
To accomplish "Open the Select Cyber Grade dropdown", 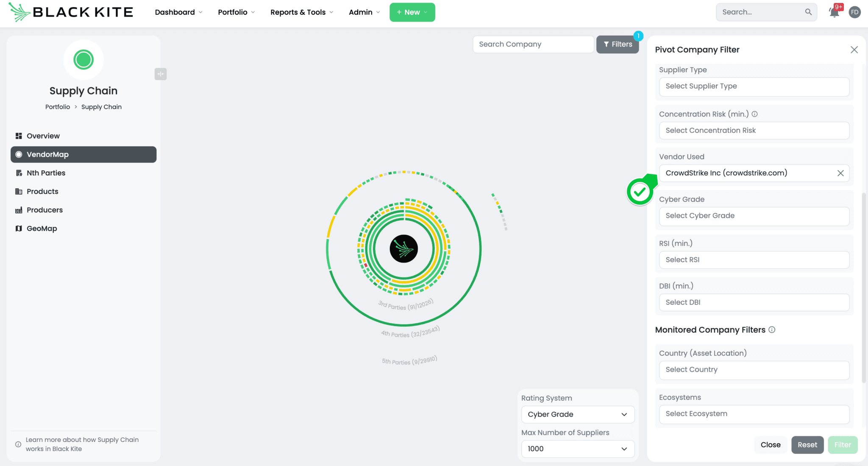I will pyautogui.click(x=754, y=216).
